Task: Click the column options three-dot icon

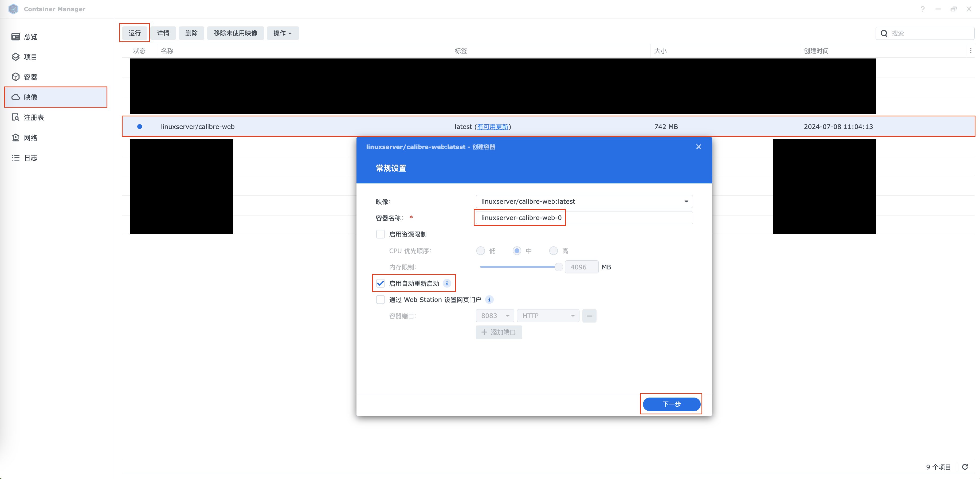Action: [970, 51]
